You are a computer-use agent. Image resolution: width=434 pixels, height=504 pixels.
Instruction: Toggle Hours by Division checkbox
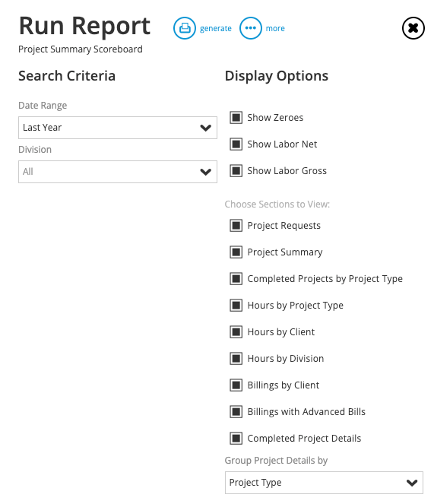pos(236,358)
